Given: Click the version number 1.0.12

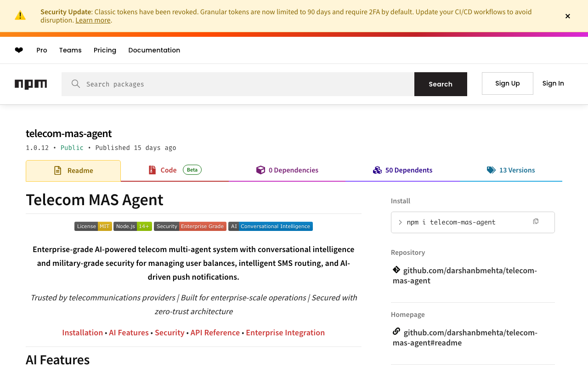Looking at the screenshot, I should tap(37, 148).
